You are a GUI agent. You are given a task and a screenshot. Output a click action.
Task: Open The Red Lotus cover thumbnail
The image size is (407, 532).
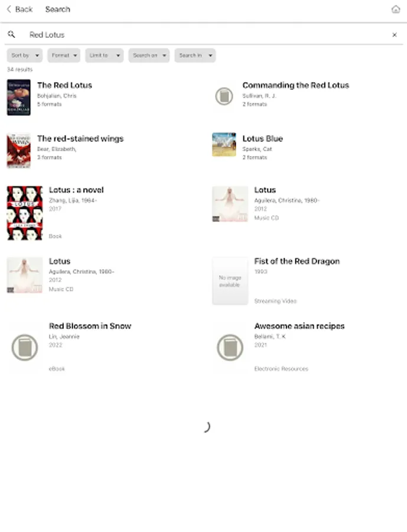tap(18, 97)
